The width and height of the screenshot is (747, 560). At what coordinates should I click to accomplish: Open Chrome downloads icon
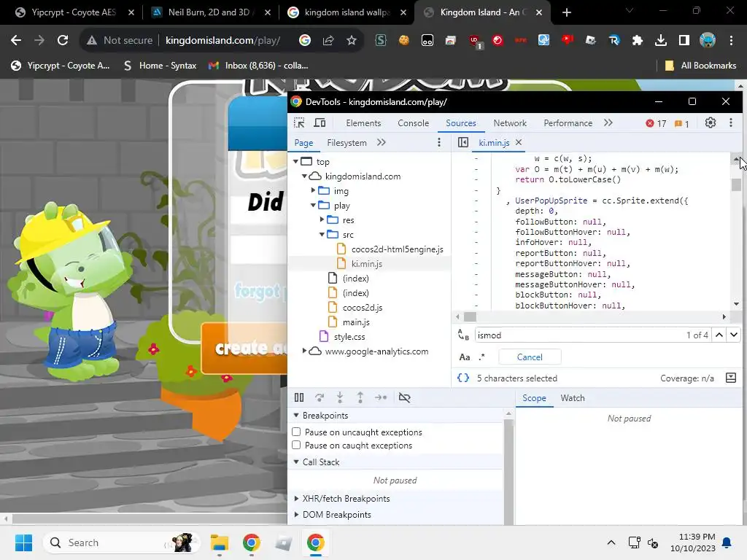[x=661, y=41]
